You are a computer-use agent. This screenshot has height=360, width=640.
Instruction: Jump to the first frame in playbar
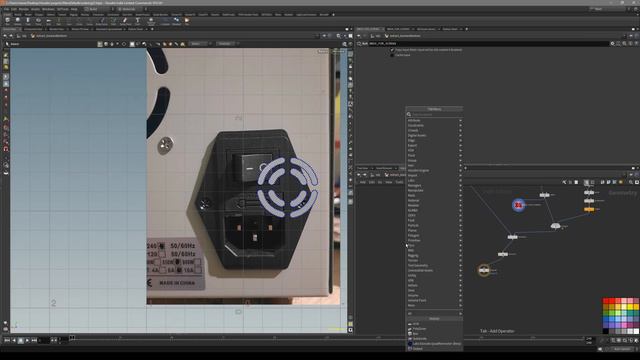(7, 340)
